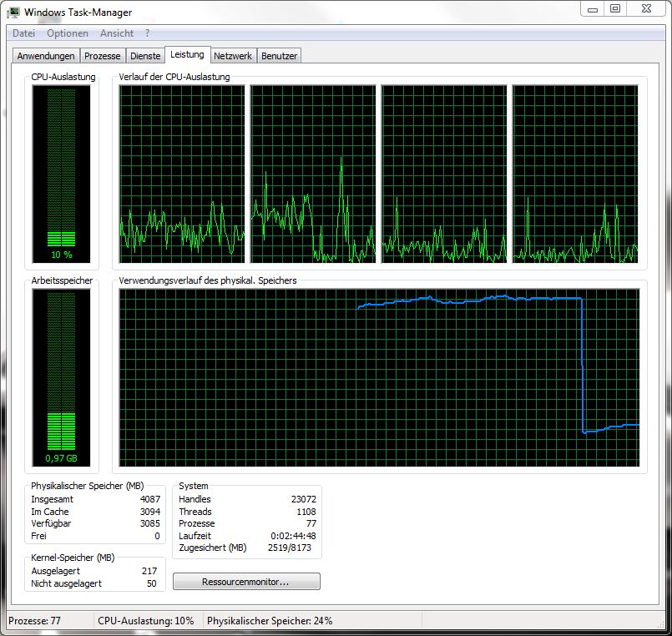Open the Optionen menu

click(68, 33)
